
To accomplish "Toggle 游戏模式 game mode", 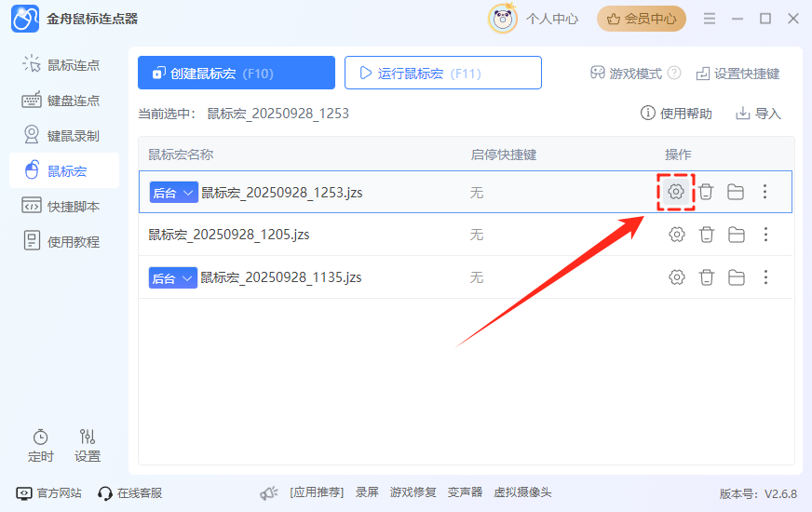I will tap(626, 73).
